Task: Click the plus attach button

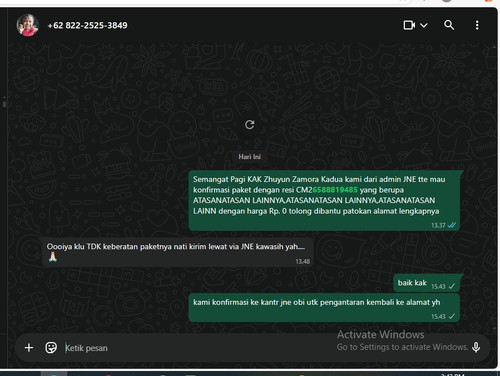Action: pyautogui.click(x=29, y=348)
